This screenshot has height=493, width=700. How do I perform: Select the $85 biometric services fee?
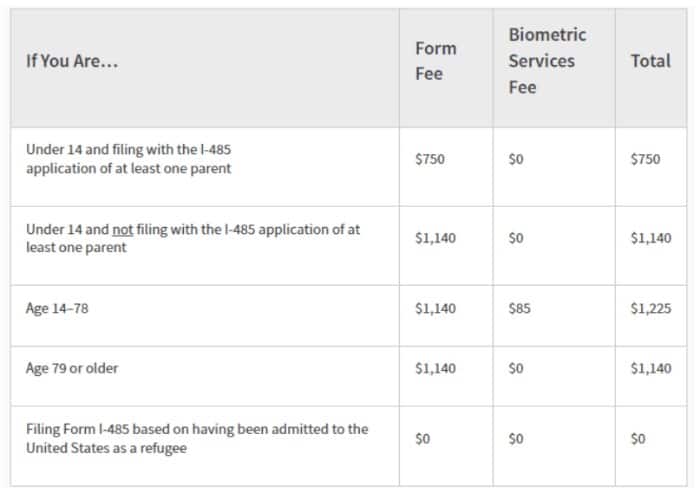pyautogui.click(x=519, y=309)
